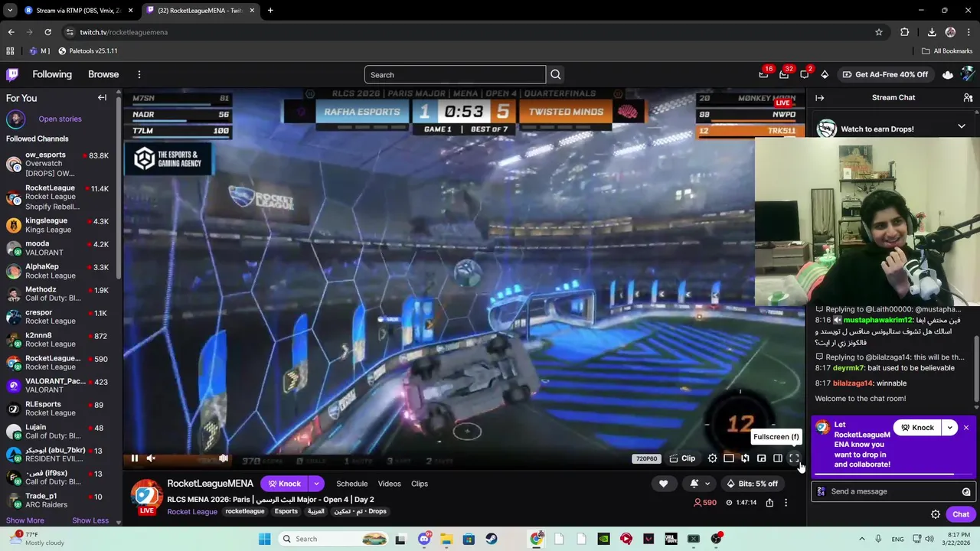Click the Rocket League game link
980x551 pixels.
pyautogui.click(x=192, y=511)
